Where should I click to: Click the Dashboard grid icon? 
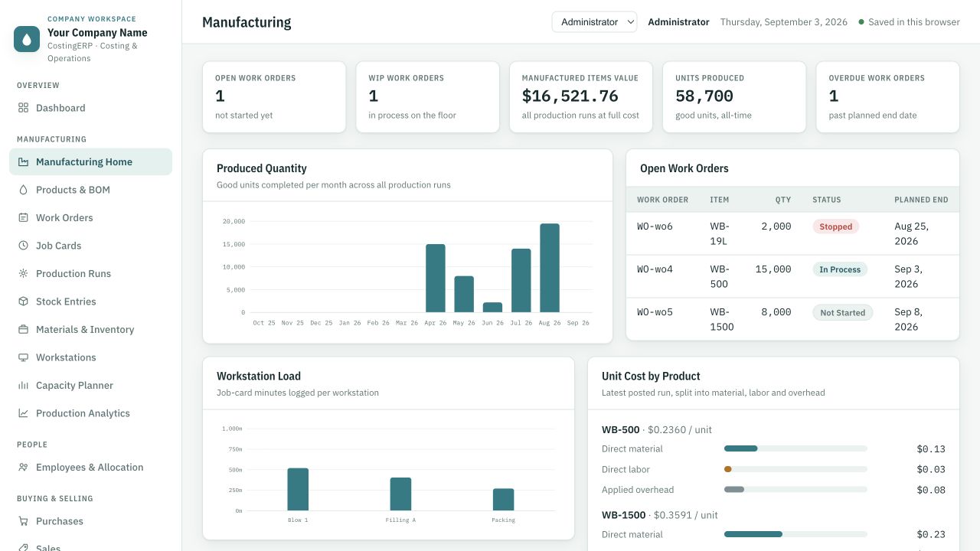pos(24,108)
